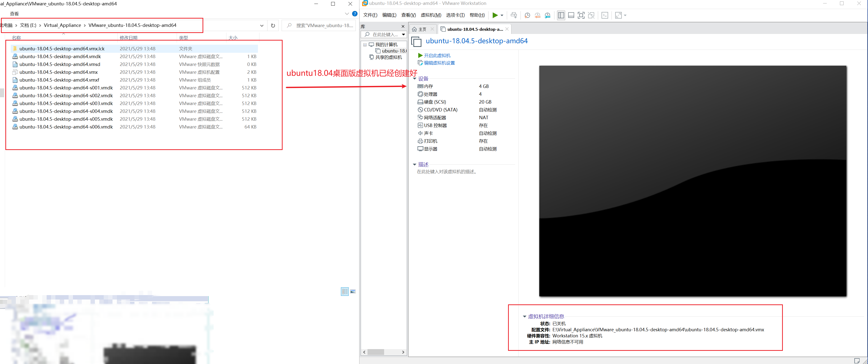This screenshot has height=364, width=868.
Task: Enter full screen mode icon
Action: point(581,15)
